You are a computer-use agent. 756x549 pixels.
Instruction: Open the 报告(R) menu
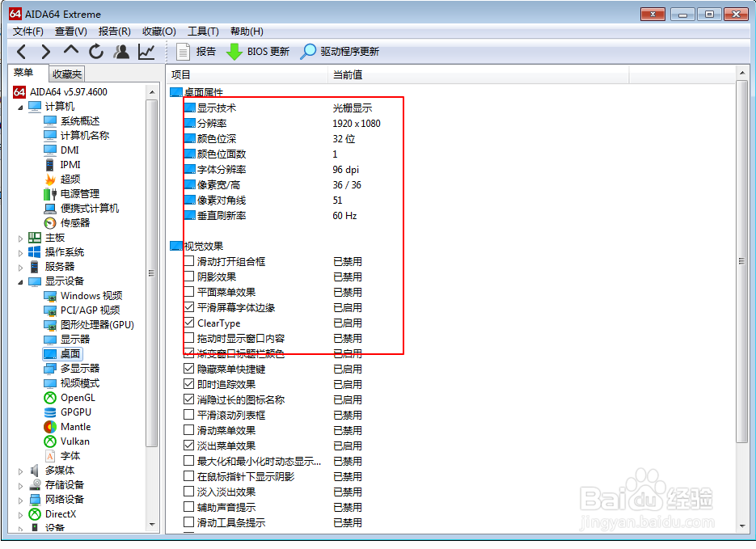[x=114, y=32]
